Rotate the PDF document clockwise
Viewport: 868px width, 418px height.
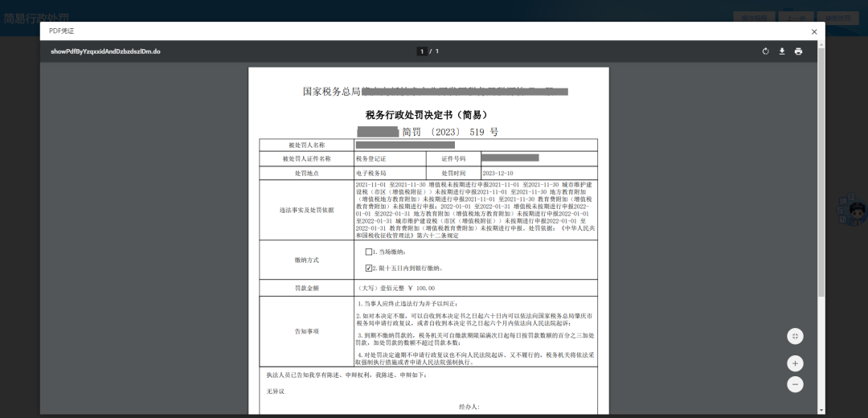766,51
